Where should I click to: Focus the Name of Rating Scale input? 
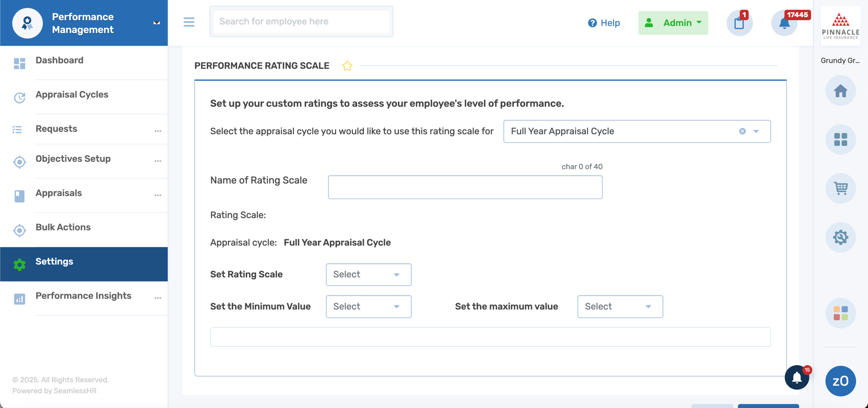(x=465, y=187)
